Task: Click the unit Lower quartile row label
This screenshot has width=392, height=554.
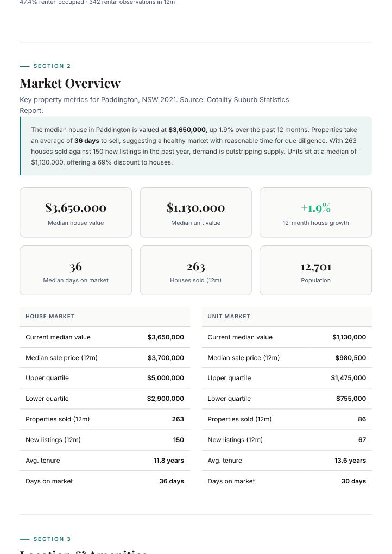Action: click(x=229, y=399)
